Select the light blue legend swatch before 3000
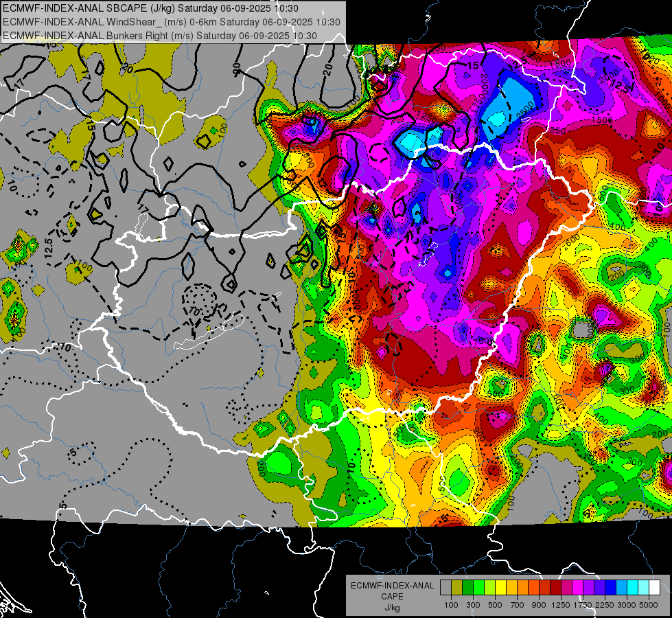Image resolution: width=672 pixels, height=618 pixels. [621, 588]
